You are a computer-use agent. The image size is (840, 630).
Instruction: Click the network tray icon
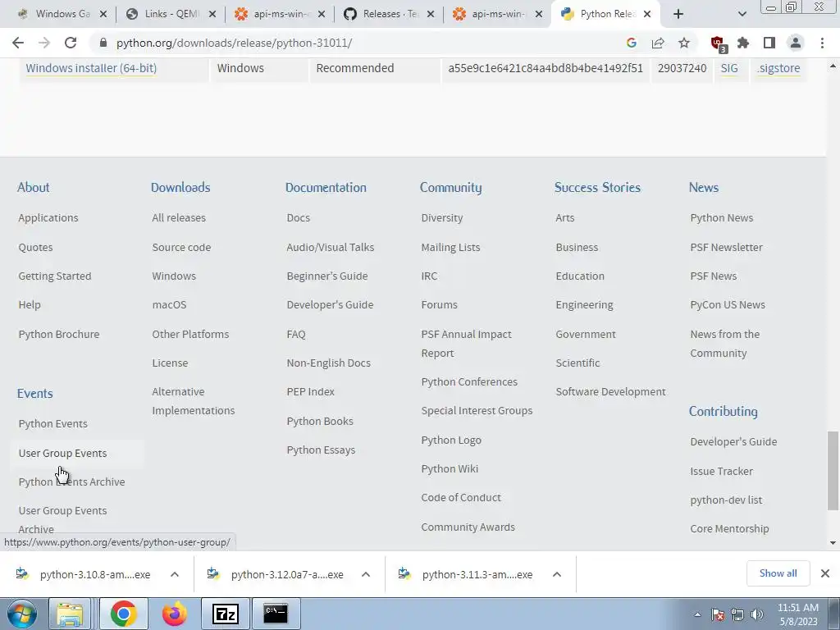pyautogui.click(x=737, y=614)
